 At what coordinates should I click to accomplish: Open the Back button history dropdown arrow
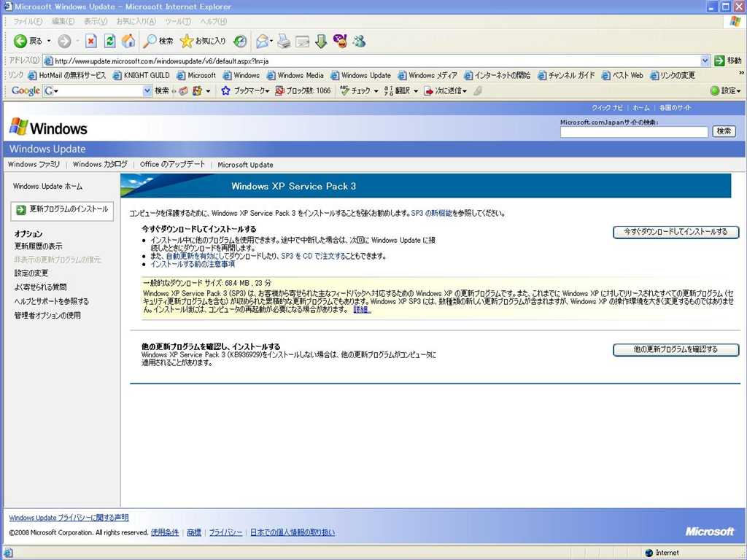(49, 42)
